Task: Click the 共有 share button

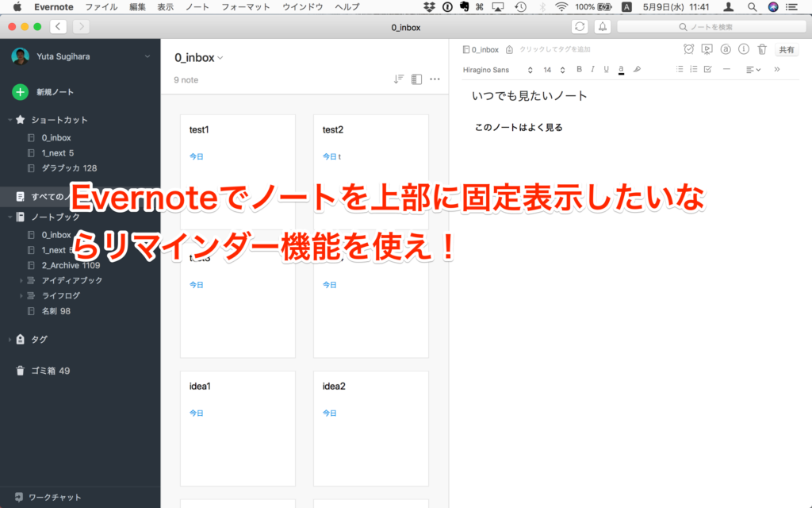Action: (x=786, y=50)
